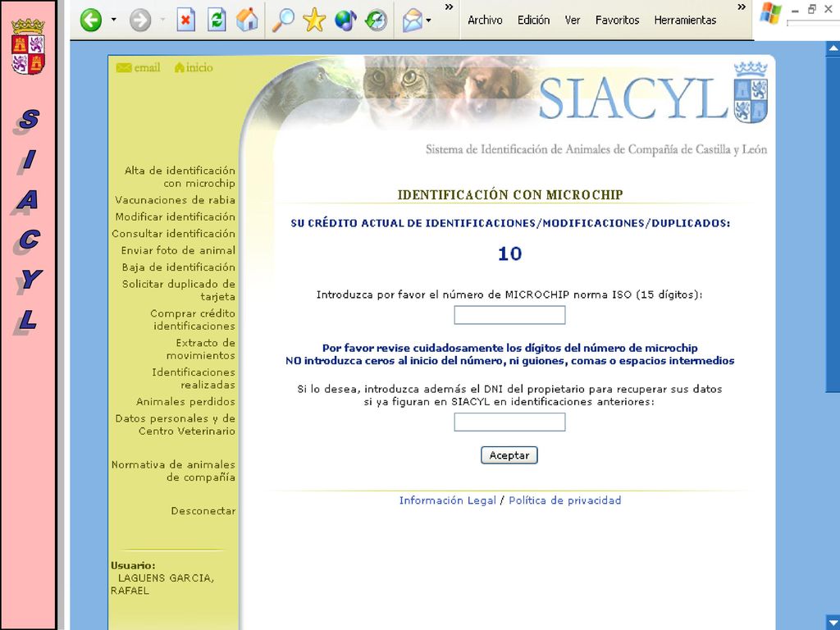Viewport: 840px width, 630px height.
Task: Open the Herramientas menu
Action: (685, 21)
